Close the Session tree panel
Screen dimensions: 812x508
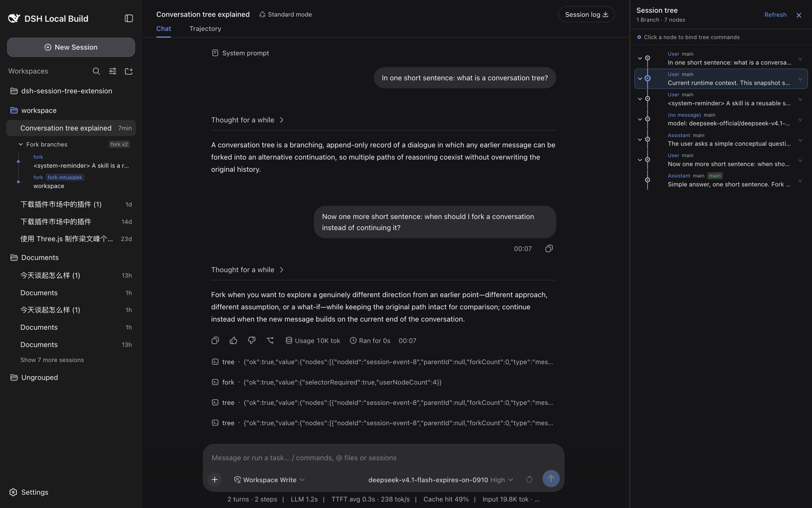coord(799,15)
